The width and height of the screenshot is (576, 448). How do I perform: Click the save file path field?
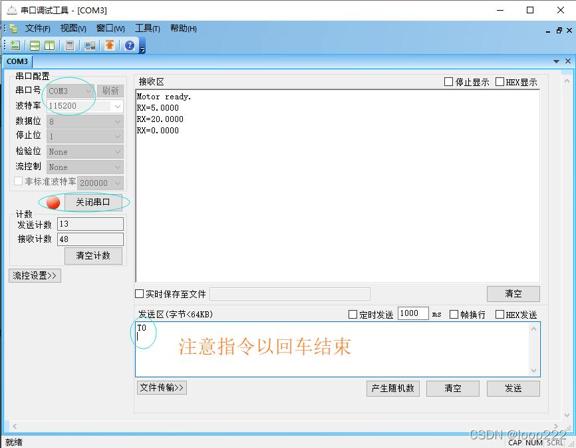pos(290,294)
